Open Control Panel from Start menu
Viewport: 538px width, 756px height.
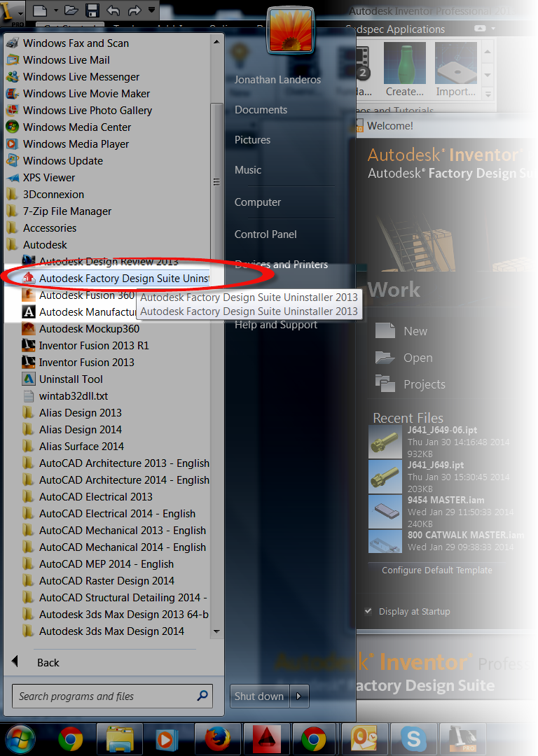[265, 234]
